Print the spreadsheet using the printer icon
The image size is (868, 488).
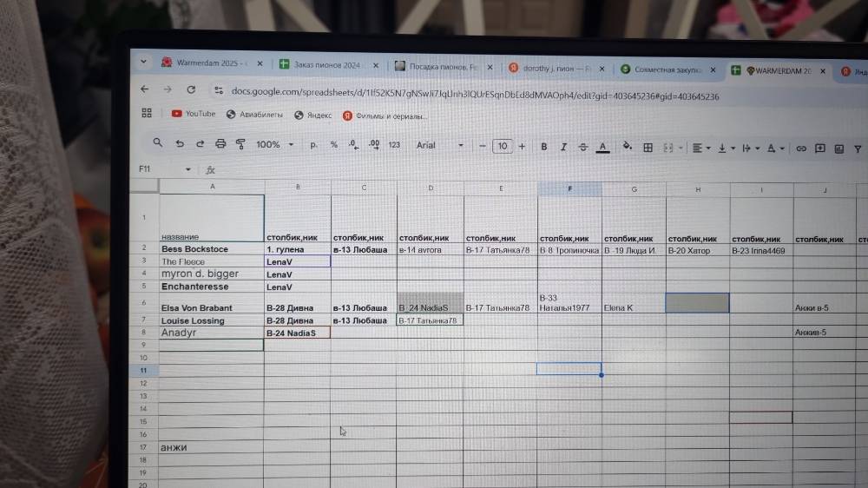pos(220,144)
